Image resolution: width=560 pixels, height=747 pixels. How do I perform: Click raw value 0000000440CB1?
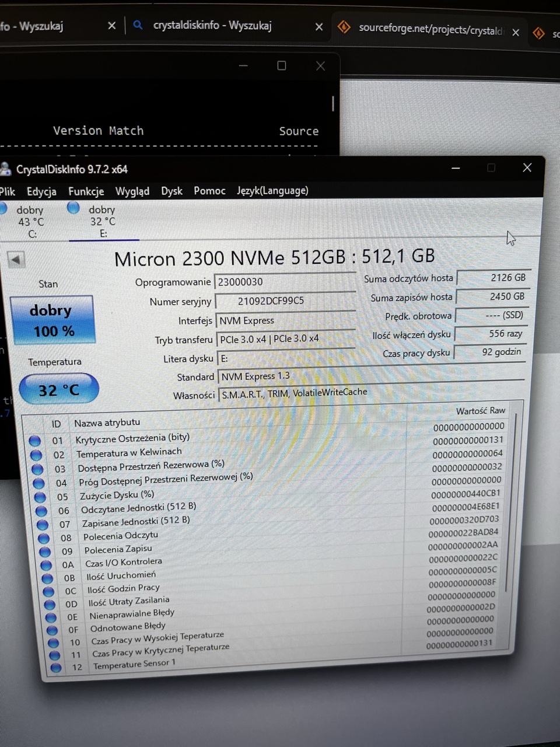(466, 494)
